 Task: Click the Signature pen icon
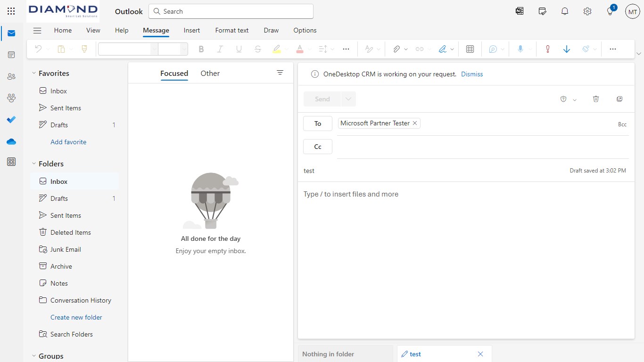click(442, 49)
